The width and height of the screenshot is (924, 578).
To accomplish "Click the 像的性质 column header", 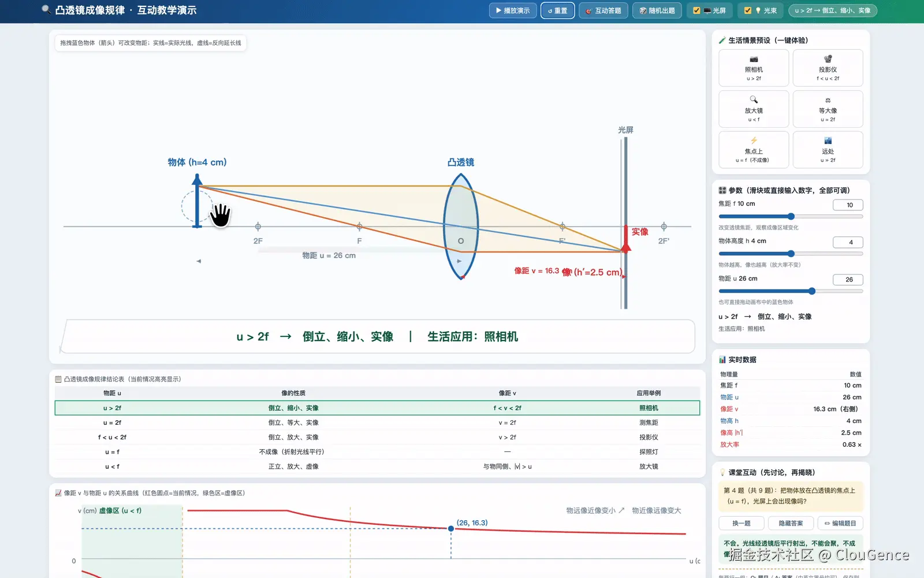I will [x=293, y=393].
